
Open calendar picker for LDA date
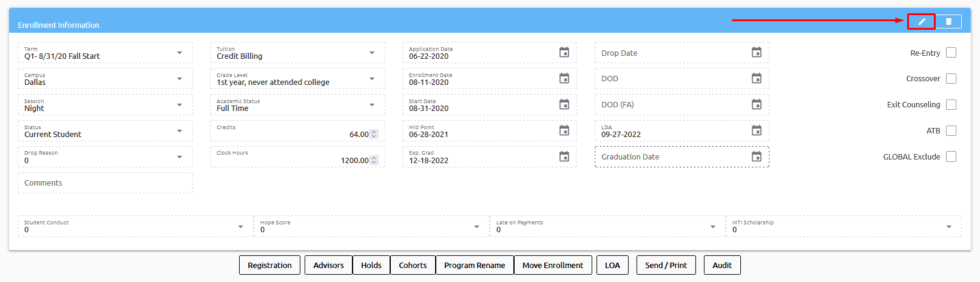[756, 131]
